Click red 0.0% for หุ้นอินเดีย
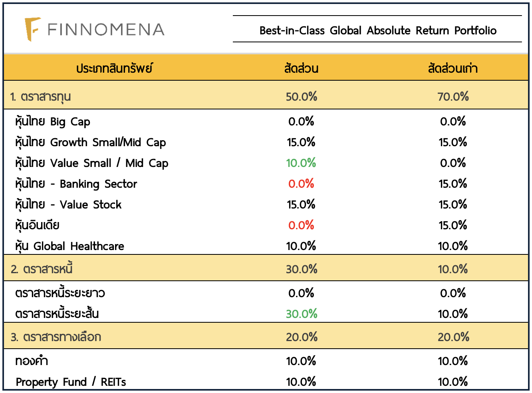 coord(301,225)
